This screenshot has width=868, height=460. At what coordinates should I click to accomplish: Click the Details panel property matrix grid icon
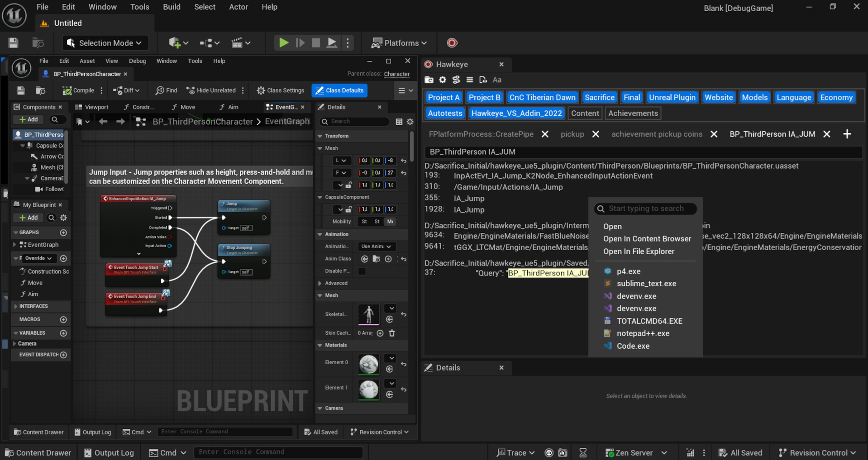pyautogui.click(x=399, y=122)
